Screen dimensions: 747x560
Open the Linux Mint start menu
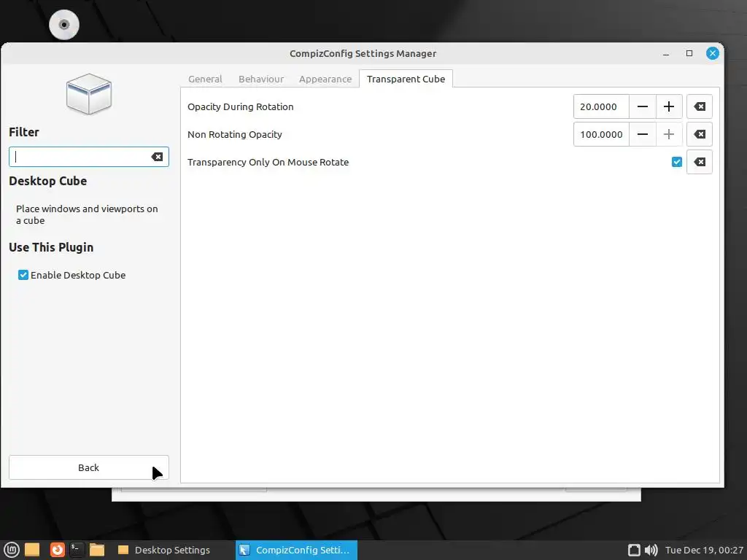pos(12,550)
